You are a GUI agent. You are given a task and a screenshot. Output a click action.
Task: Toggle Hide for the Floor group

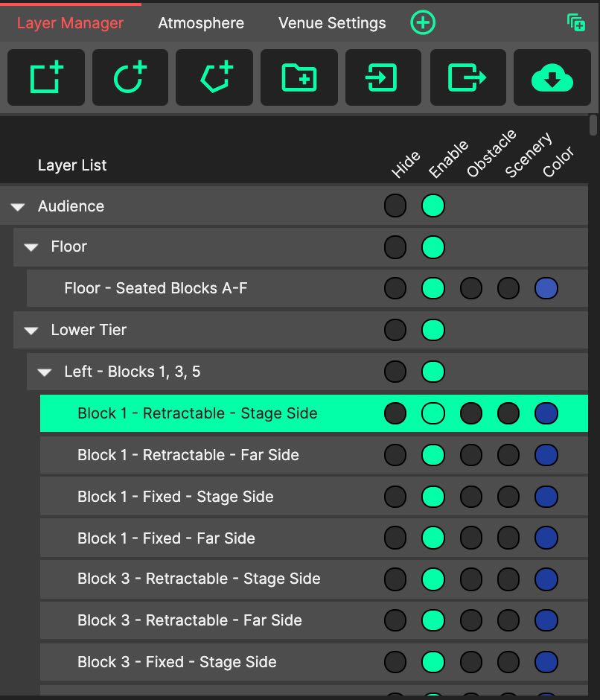point(395,247)
